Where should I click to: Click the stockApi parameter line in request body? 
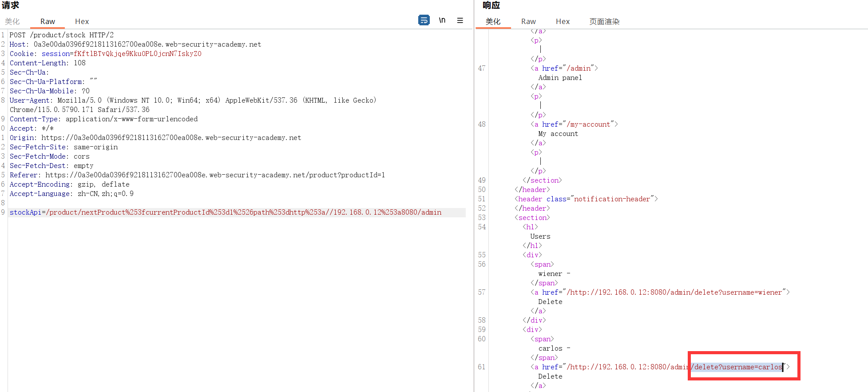coord(225,212)
